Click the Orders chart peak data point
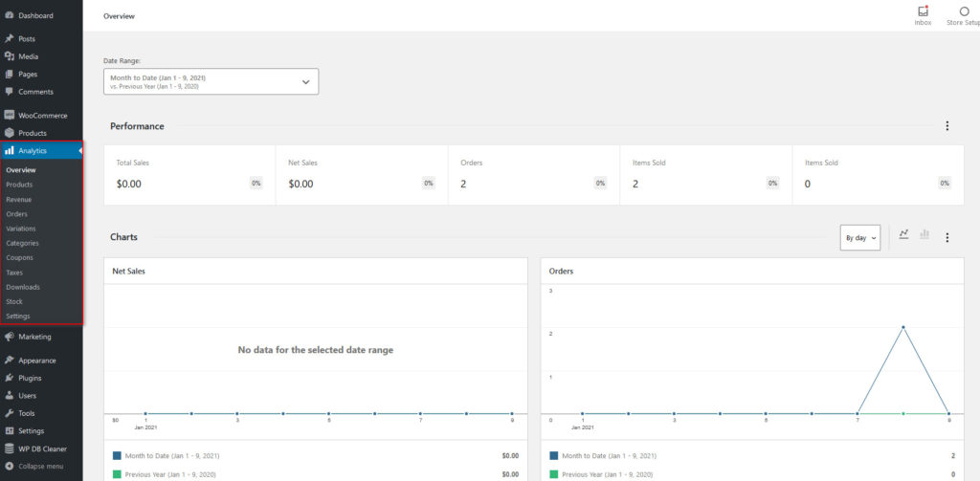Screen dimensions: 980x481 [903, 327]
